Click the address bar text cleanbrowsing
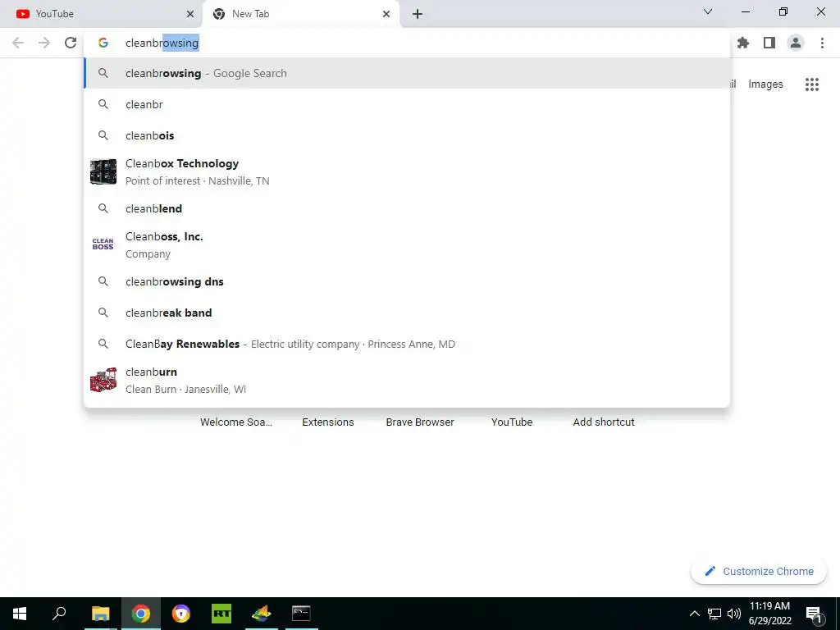The image size is (840, 630). point(162,43)
